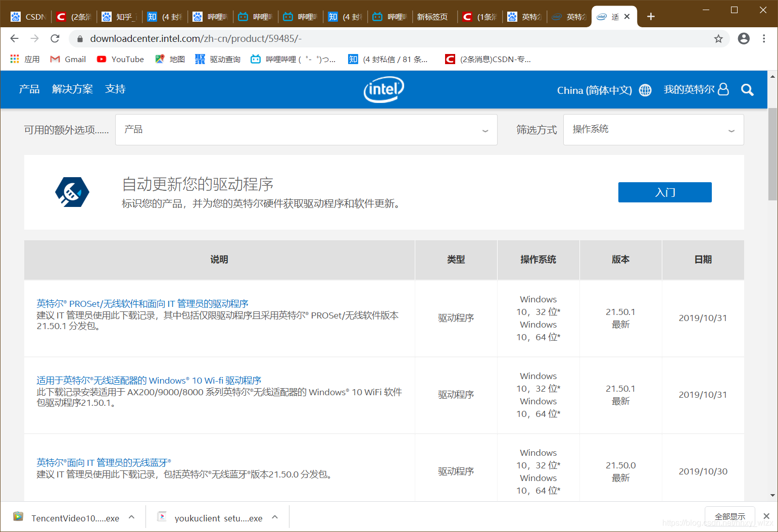The image size is (778, 532).
Task: Open the Apps bookmark grid
Action: [x=25, y=59]
